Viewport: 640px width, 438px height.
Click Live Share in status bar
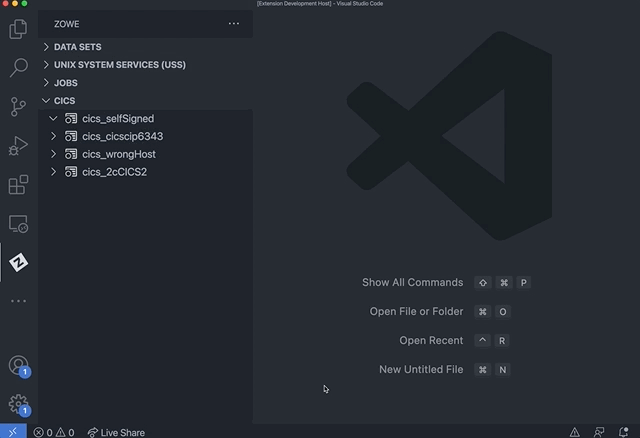click(116, 432)
